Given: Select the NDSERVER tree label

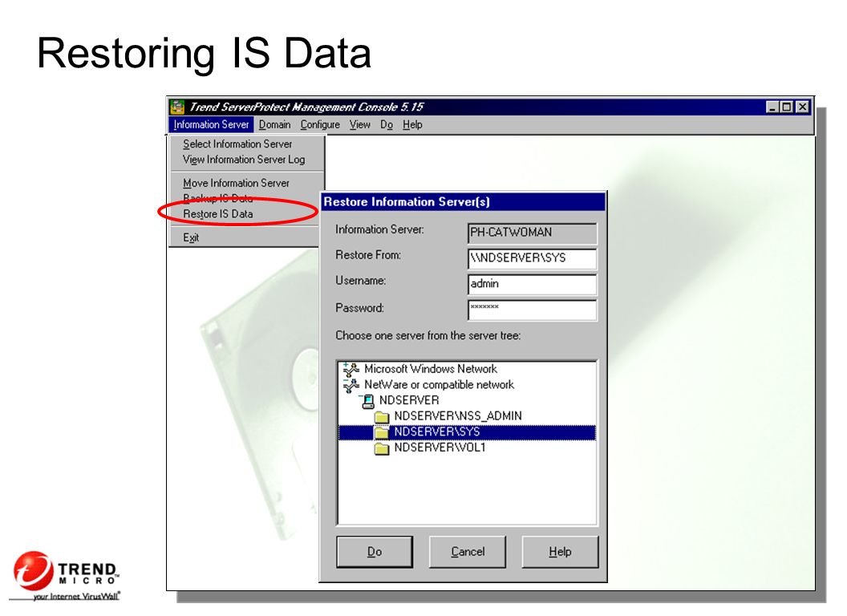Looking at the screenshot, I should pyautogui.click(x=409, y=400).
